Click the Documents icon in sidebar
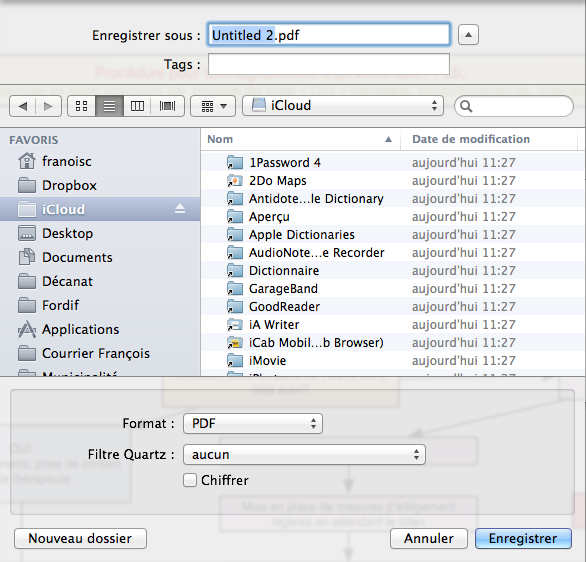The height and width of the screenshot is (562, 586). (x=27, y=257)
